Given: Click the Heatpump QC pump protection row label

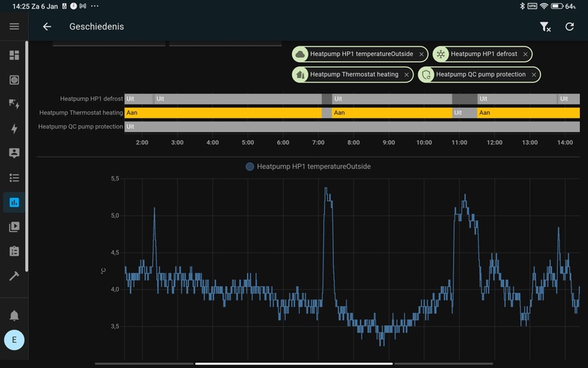Looking at the screenshot, I should pos(81,127).
